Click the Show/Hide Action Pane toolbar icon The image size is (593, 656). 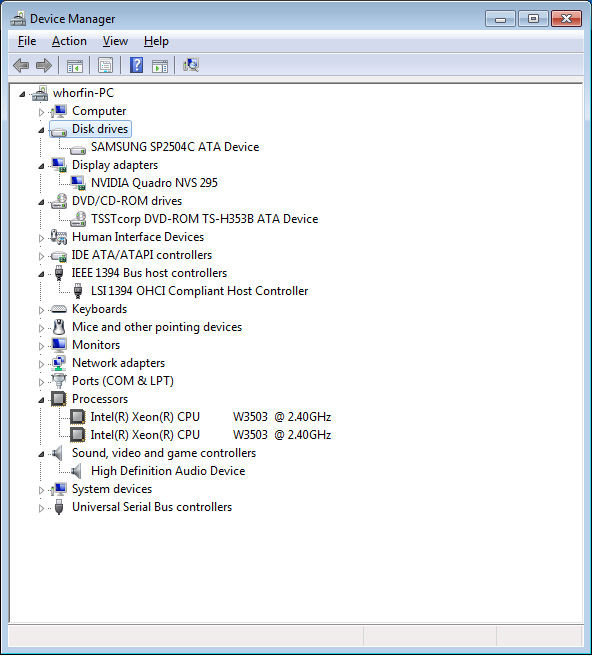point(160,66)
